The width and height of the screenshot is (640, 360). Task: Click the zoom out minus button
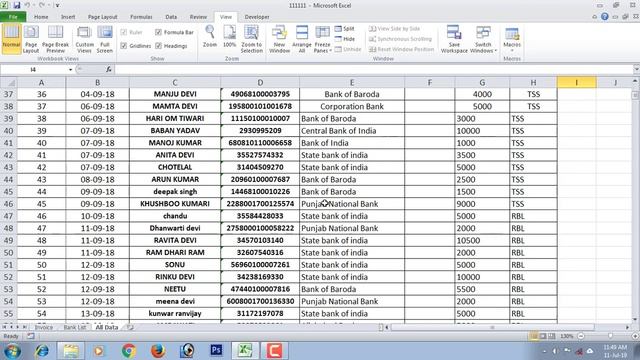(x=581, y=336)
